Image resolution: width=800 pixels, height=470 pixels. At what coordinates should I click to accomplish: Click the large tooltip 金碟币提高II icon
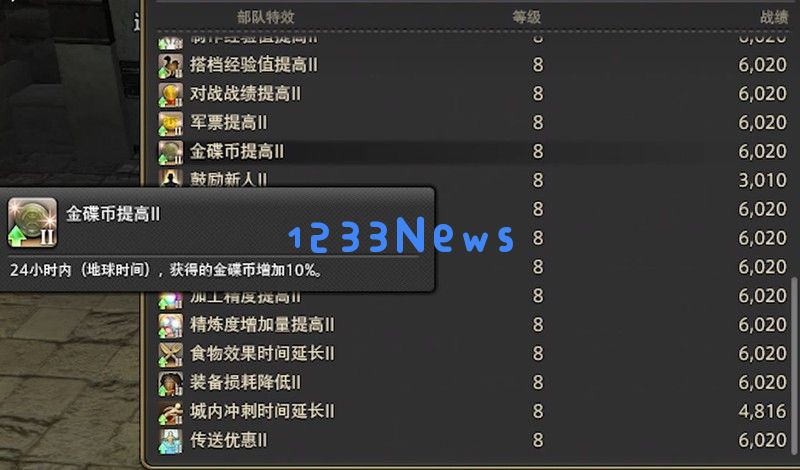[x=32, y=222]
